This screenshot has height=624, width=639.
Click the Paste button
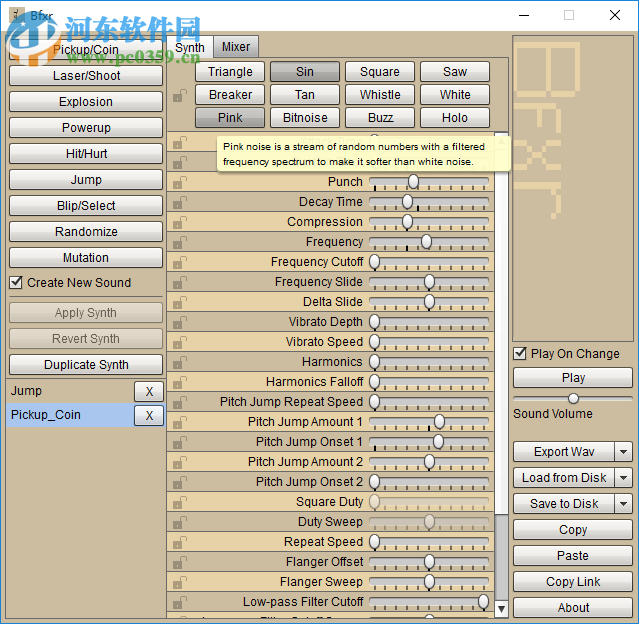tap(573, 556)
